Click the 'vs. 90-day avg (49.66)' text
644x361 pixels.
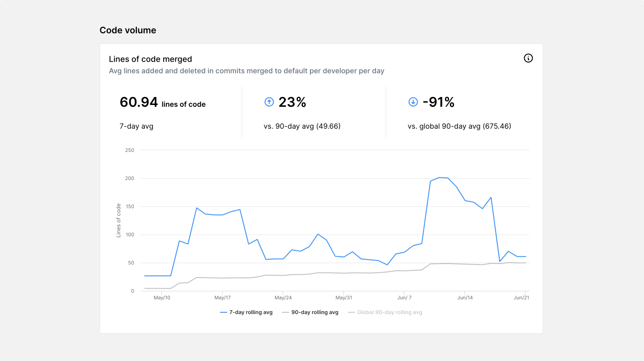pos(302,126)
